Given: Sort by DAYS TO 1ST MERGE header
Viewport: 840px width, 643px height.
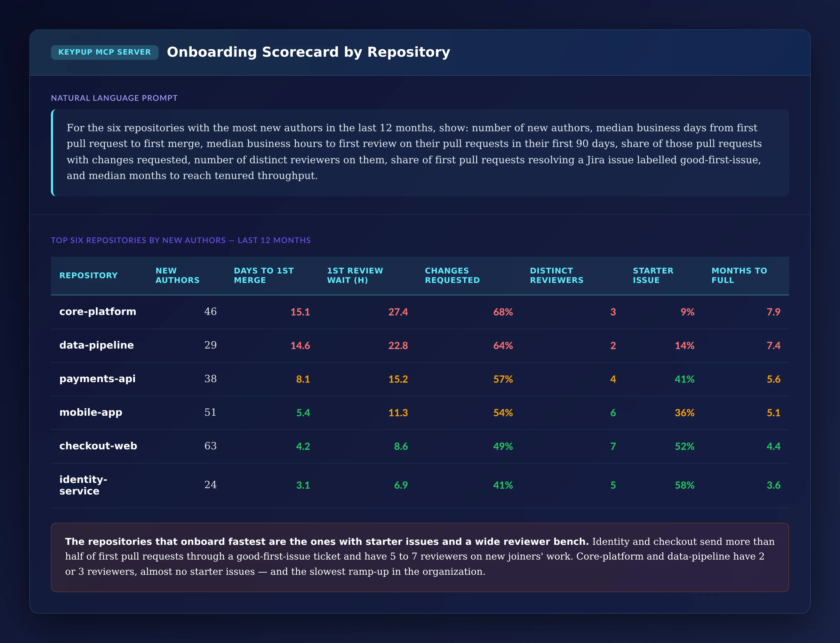Looking at the screenshot, I should 264,276.
